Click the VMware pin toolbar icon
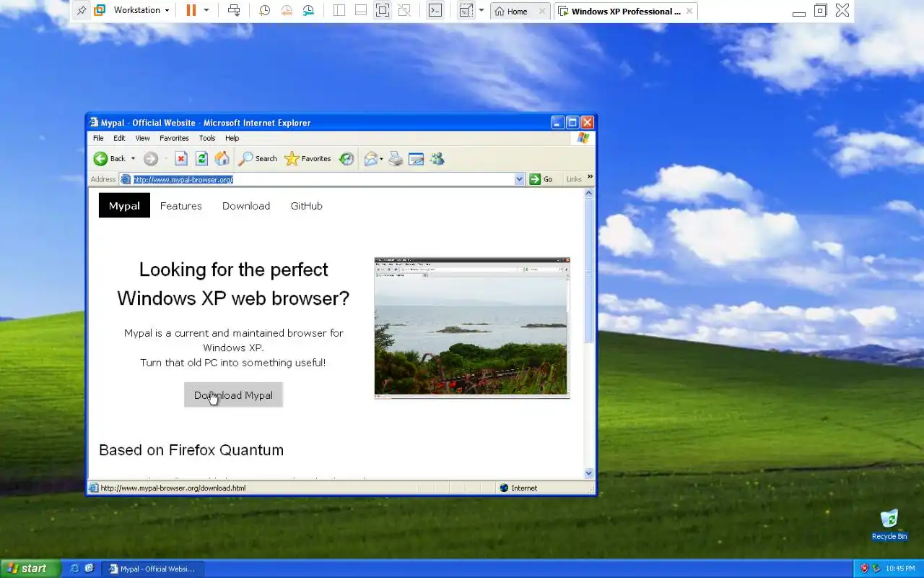This screenshot has width=924, height=578. tap(81, 10)
